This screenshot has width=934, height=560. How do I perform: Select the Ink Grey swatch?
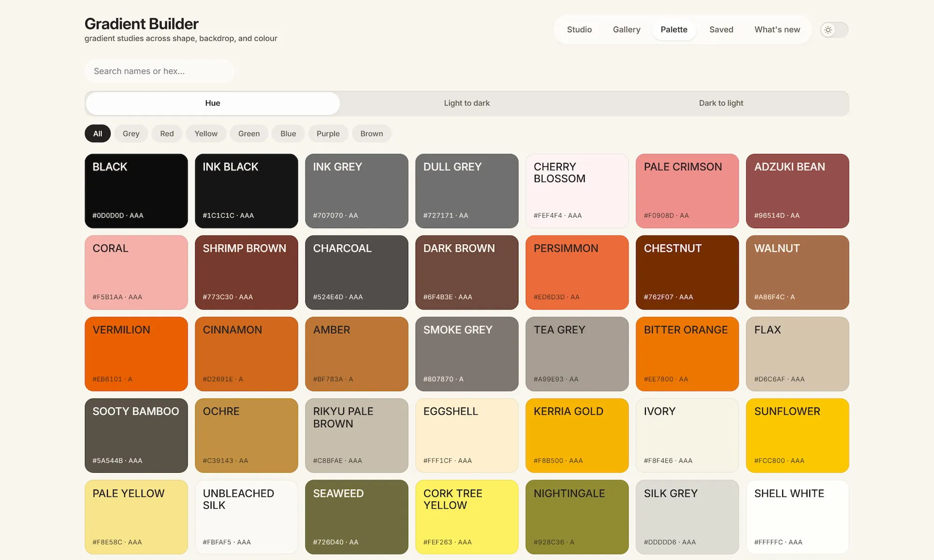click(357, 191)
